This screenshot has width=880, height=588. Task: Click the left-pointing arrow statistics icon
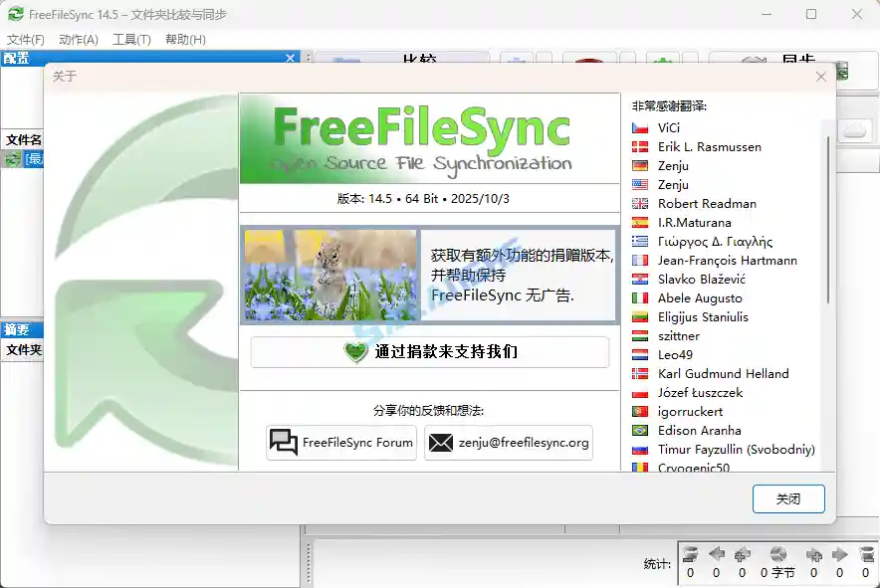coord(719,554)
